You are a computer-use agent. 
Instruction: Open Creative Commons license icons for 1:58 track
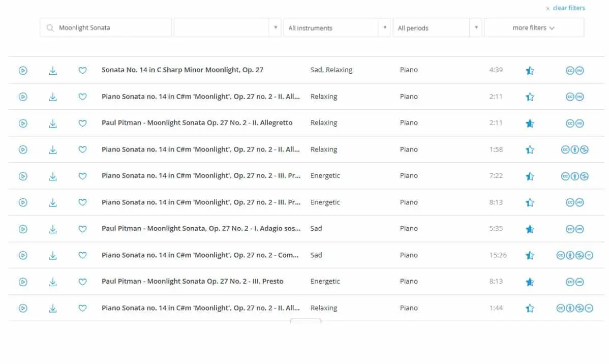tap(574, 149)
